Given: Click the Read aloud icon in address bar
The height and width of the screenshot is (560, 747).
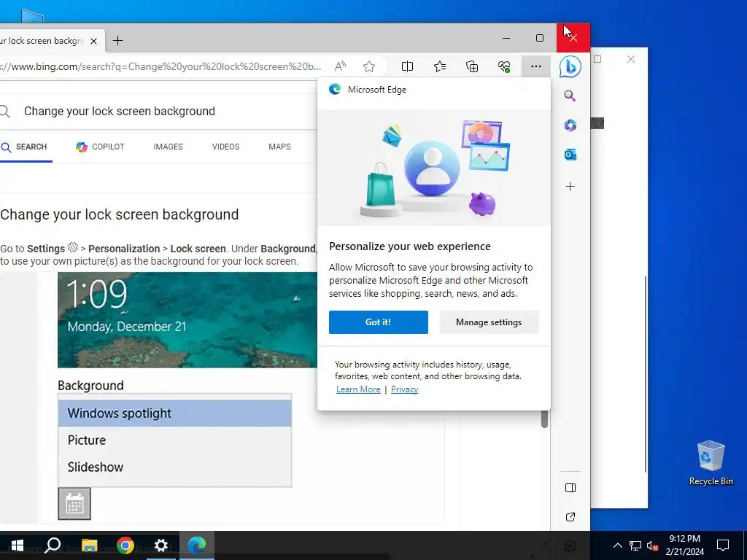Looking at the screenshot, I should (x=340, y=66).
